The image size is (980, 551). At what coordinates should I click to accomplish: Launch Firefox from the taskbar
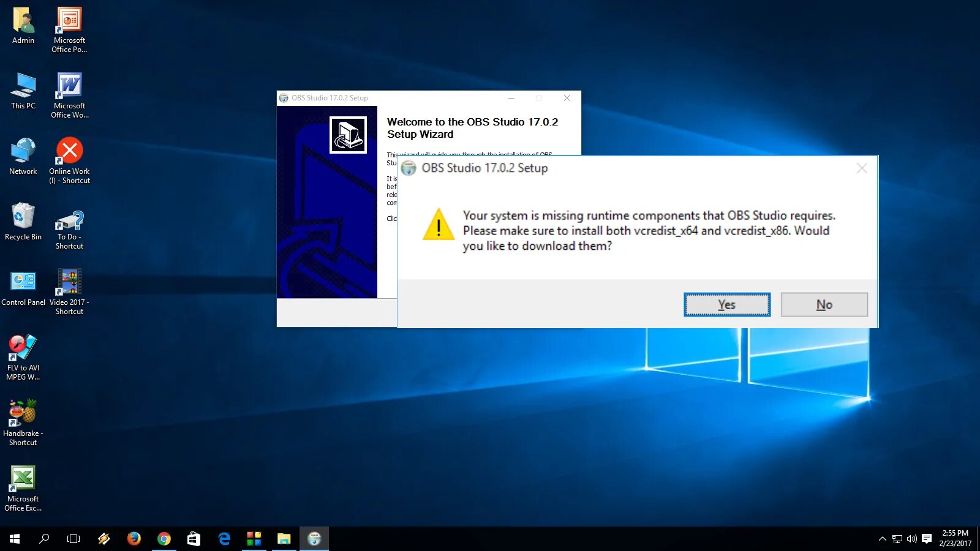pyautogui.click(x=134, y=539)
